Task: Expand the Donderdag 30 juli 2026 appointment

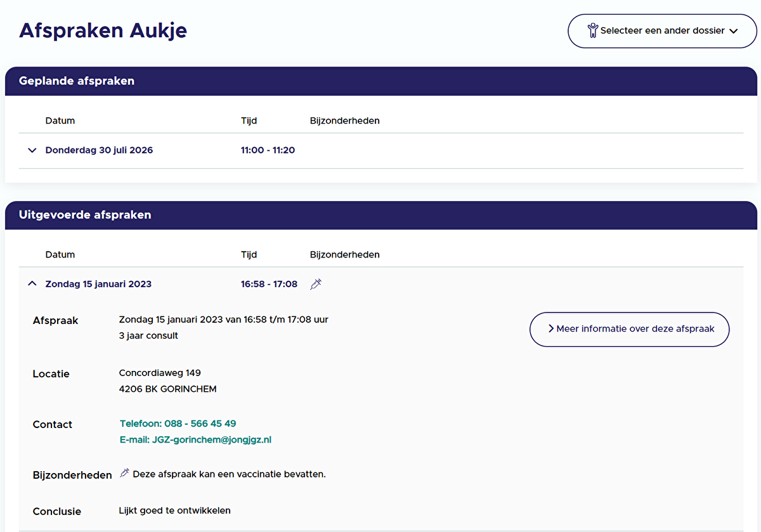Action: [x=32, y=150]
